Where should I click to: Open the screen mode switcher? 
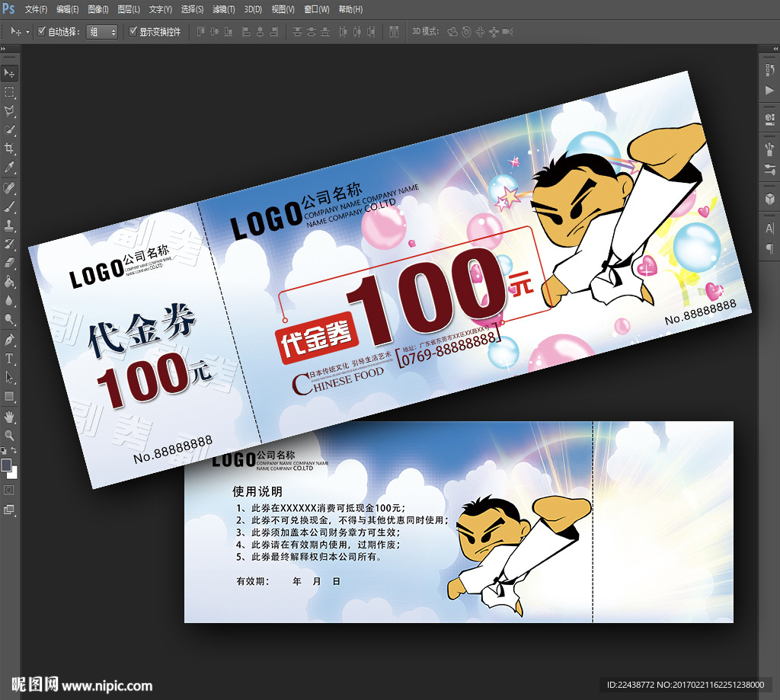pyautogui.click(x=9, y=510)
